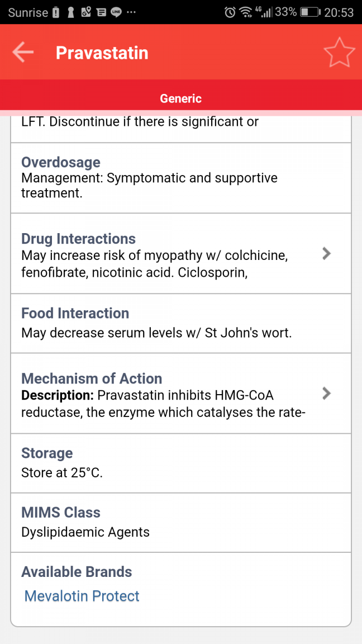362x644 pixels.
Task: Tap the Storage section
Action: 181,463
